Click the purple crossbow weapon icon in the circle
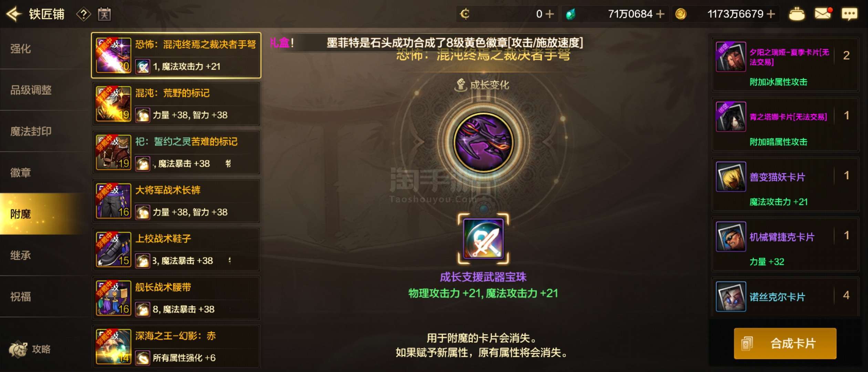Viewport: 868px width, 372px height. [x=483, y=142]
